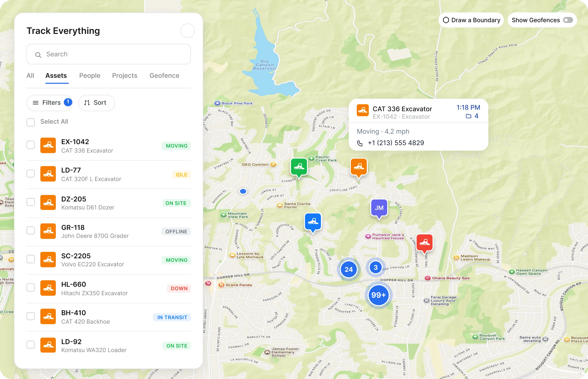The height and width of the screenshot is (379, 588).
Task: Click the search magnifier icon
Action: click(x=38, y=55)
